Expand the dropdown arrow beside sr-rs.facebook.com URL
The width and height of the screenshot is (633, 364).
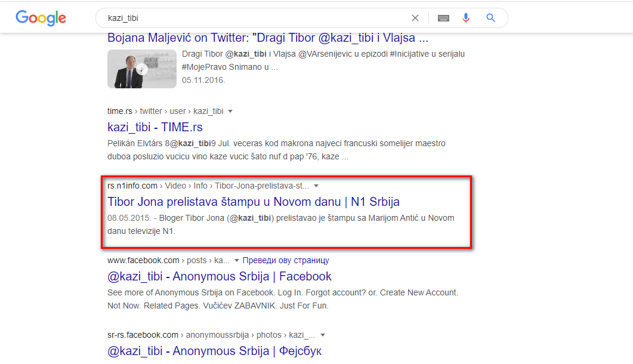click(323, 335)
